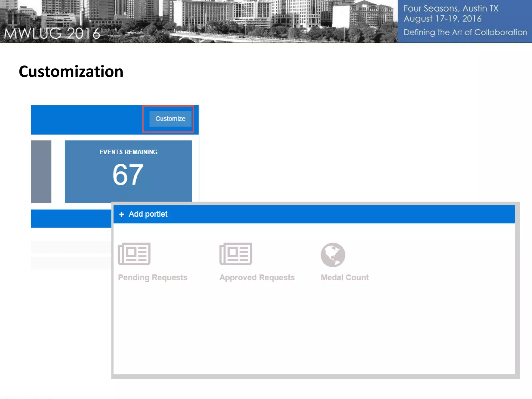Image resolution: width=532 pixels, height=399 pixels.
Task: Click the upper light gray row left of the portlet panel
Action: [71, 247]
